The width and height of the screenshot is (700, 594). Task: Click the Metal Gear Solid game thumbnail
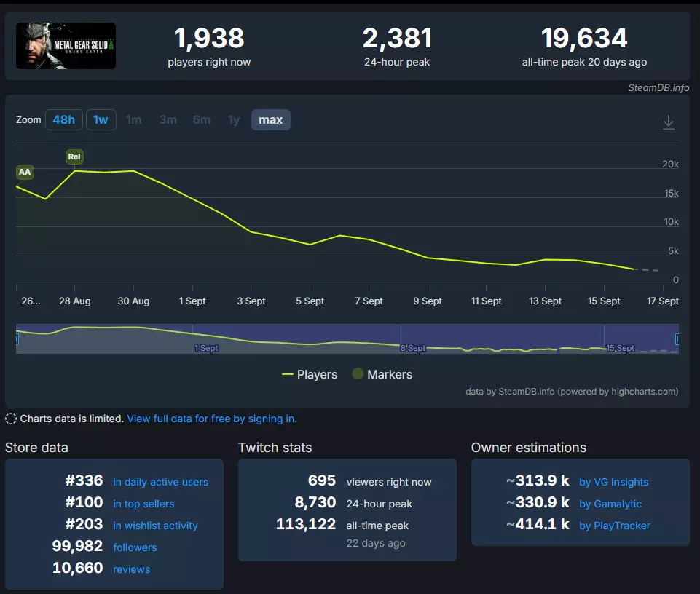pos(66,46)
